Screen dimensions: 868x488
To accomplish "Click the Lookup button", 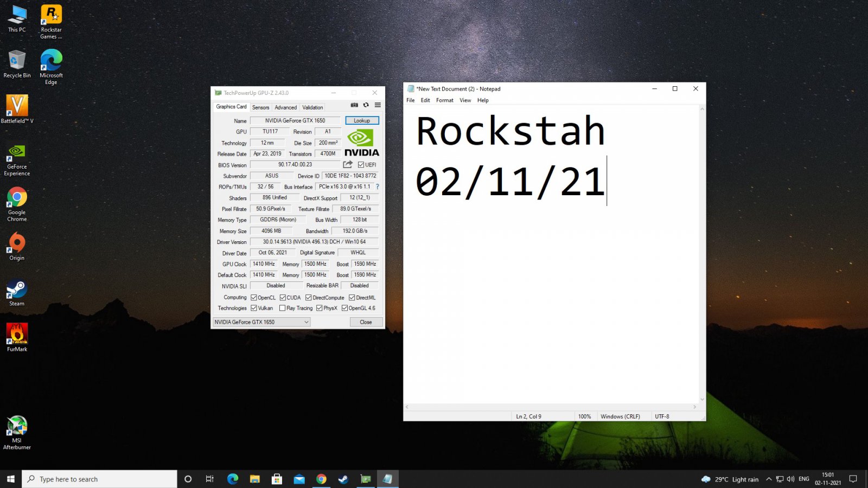I will click(362, 120).
